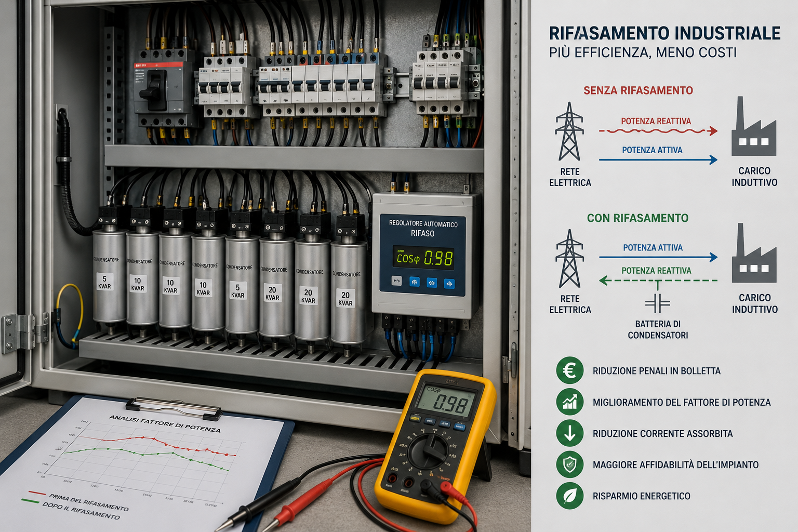Click the blue Potenza Attiva arrow in Con Rifasamento
798x532 pixels.
(658, 257)
